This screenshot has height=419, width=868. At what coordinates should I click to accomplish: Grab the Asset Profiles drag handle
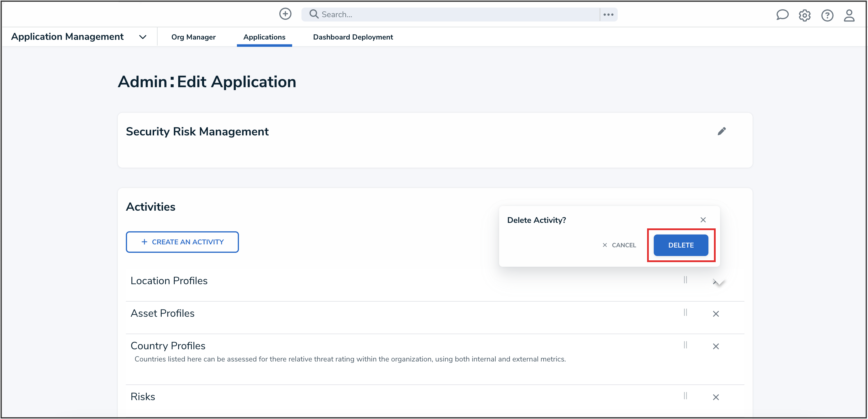685,313
